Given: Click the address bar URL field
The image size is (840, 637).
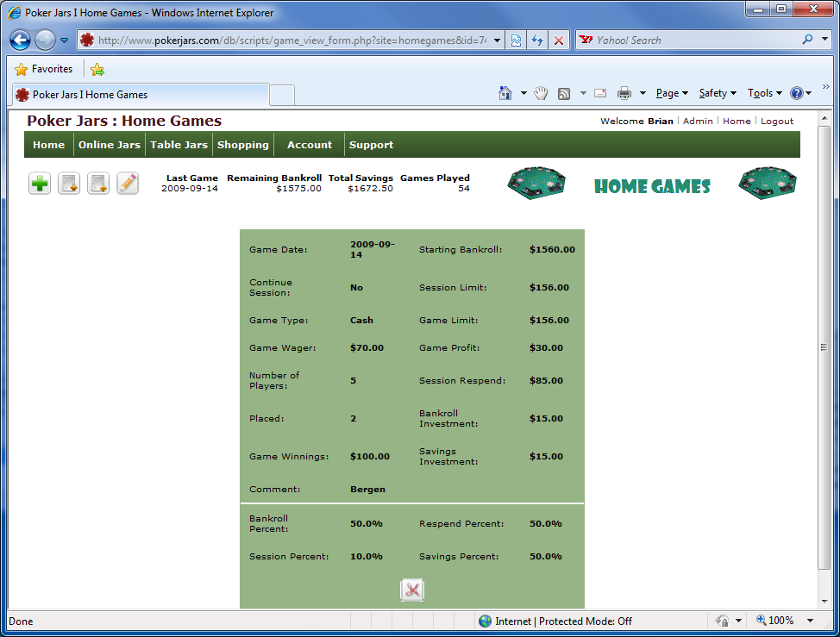Looking at the screenshot, I should (292, 41).
